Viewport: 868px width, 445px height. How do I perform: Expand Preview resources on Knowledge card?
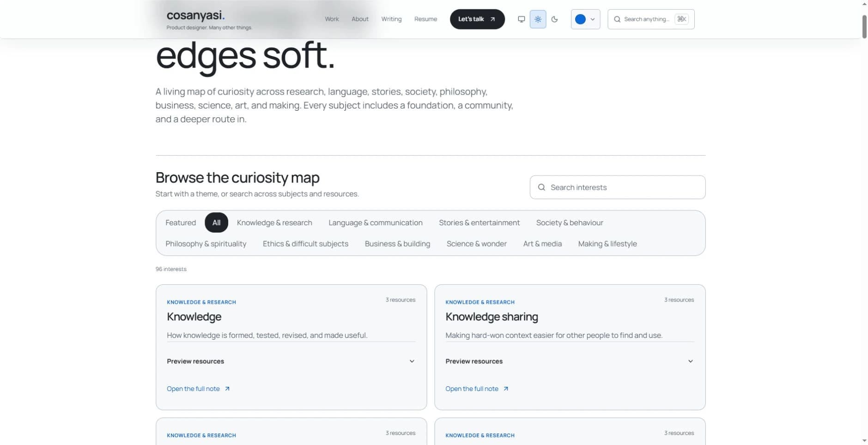point(291,361)
